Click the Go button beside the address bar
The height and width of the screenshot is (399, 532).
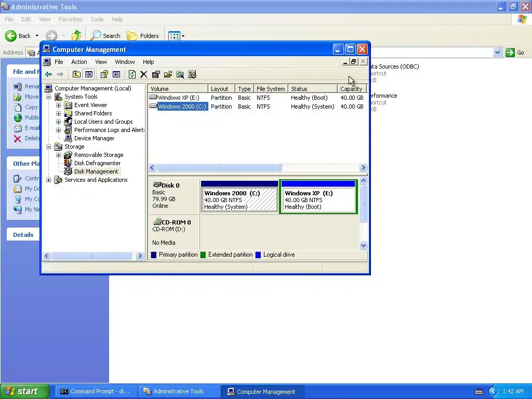tap(515, 52)
